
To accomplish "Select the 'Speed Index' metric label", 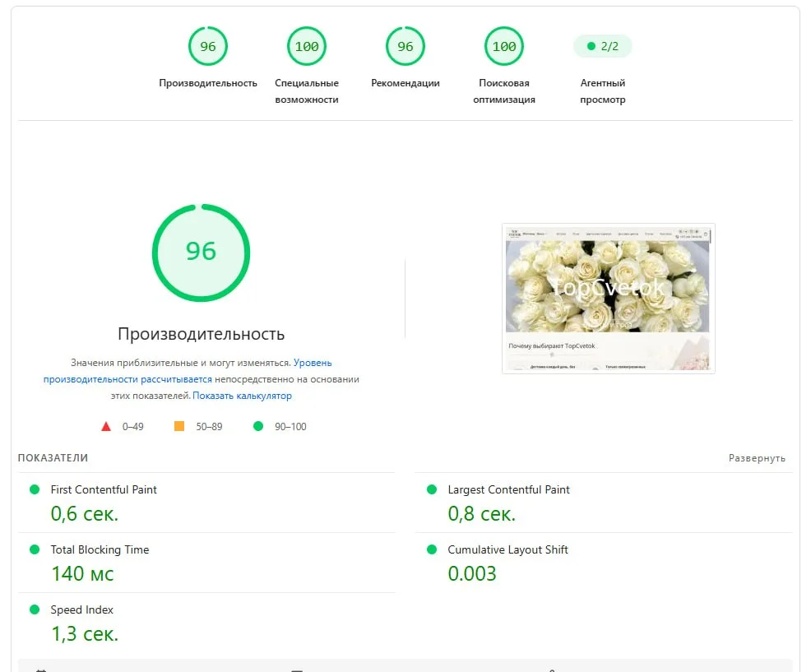I will coord(81,609).
